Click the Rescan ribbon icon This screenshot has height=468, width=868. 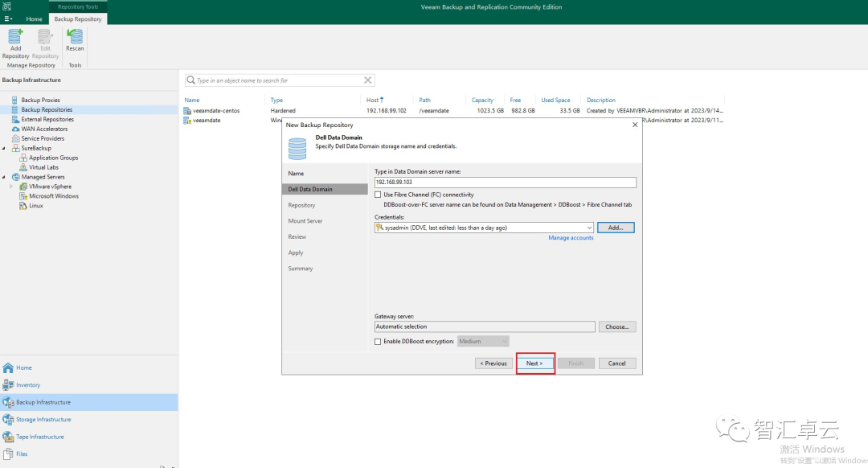coord(75,36)
